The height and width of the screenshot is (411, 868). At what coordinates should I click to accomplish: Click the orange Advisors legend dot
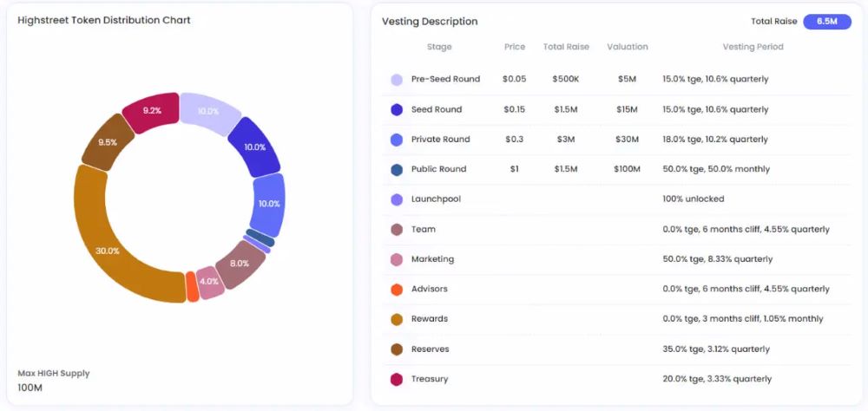click(397, 290)
